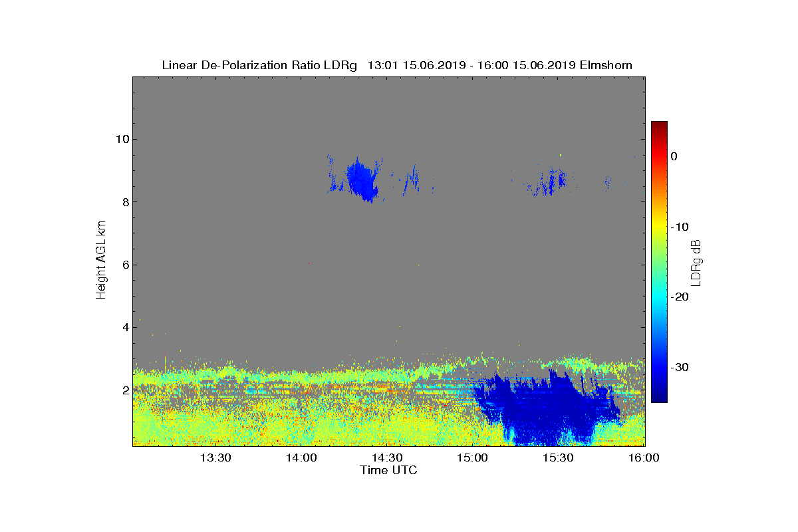Click the height tick label 10

click(x=121, y=139)
